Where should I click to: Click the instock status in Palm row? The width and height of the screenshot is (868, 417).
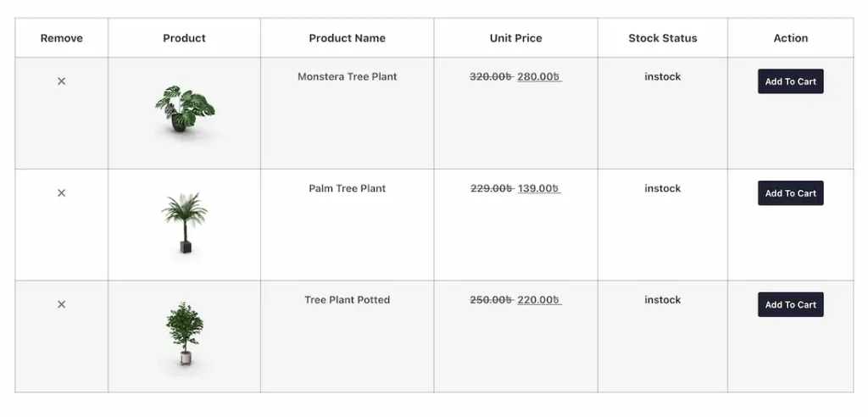pyautogui.click(x=663, y=188)
